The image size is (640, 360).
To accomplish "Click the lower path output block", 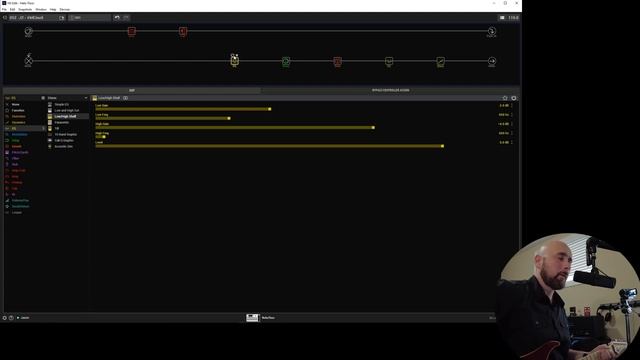I will 492,61.
